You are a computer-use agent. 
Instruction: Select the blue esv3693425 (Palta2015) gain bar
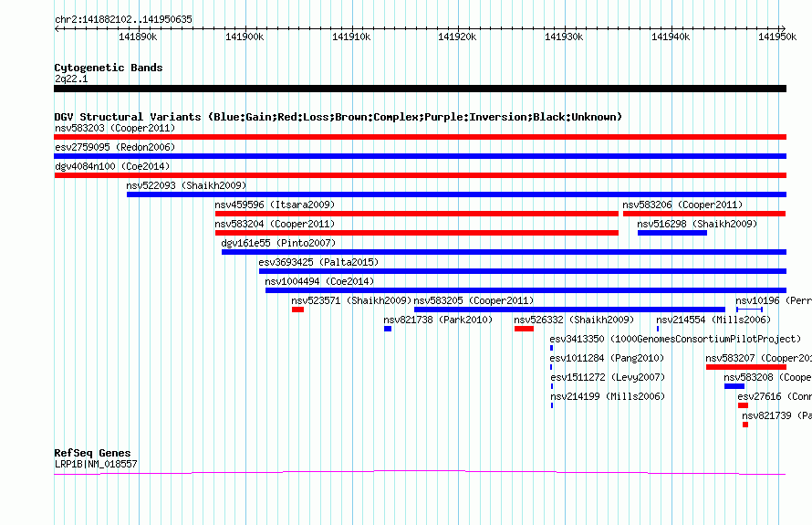tap(523, 271)
